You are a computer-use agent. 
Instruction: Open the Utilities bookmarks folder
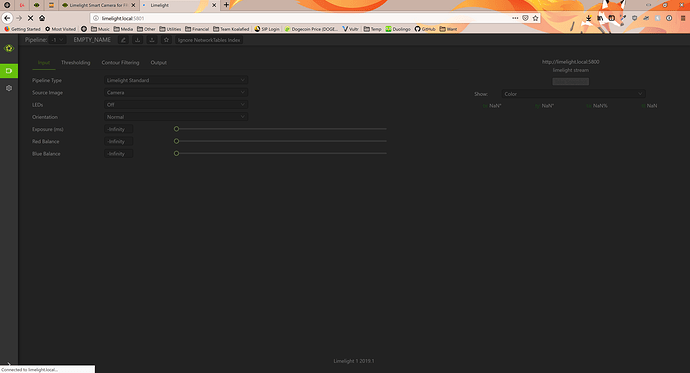[170, 29]
